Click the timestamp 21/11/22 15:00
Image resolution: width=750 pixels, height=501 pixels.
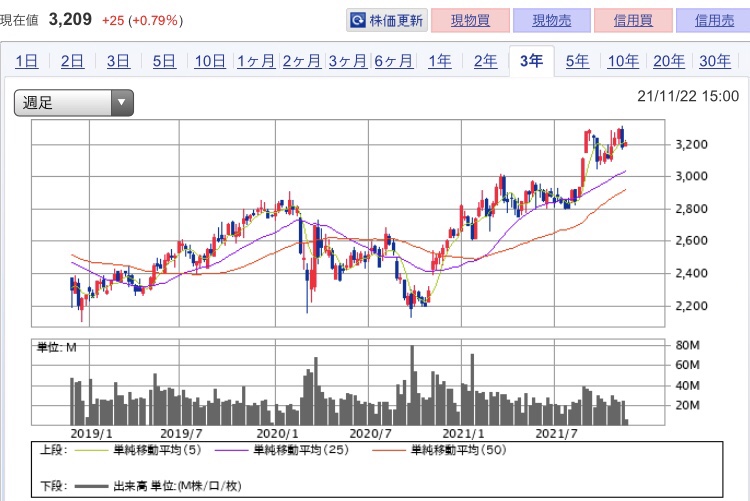(688, 96)
